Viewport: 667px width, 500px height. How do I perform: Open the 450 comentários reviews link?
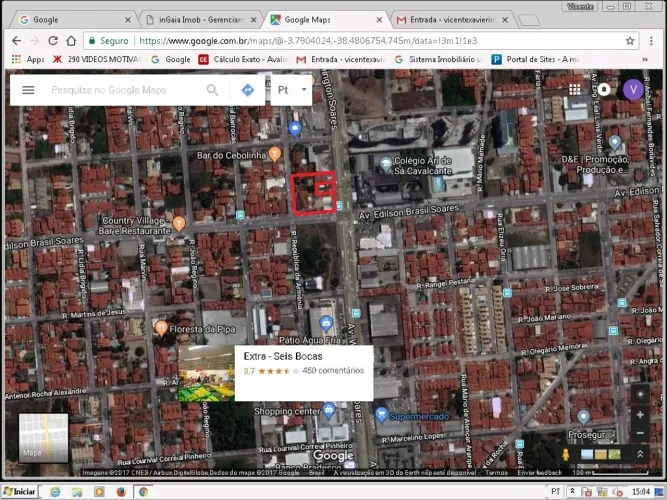[333, 371]
